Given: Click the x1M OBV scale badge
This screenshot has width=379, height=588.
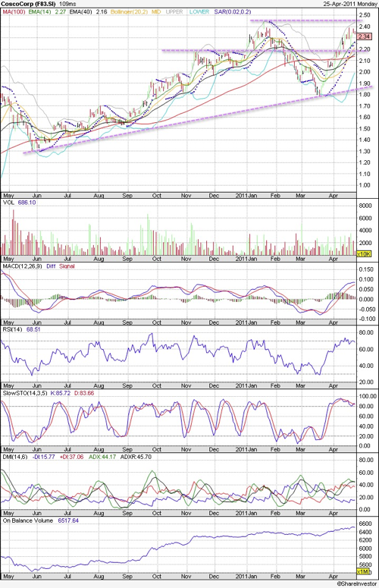Looking at the screenshot, I should [363, 571].
